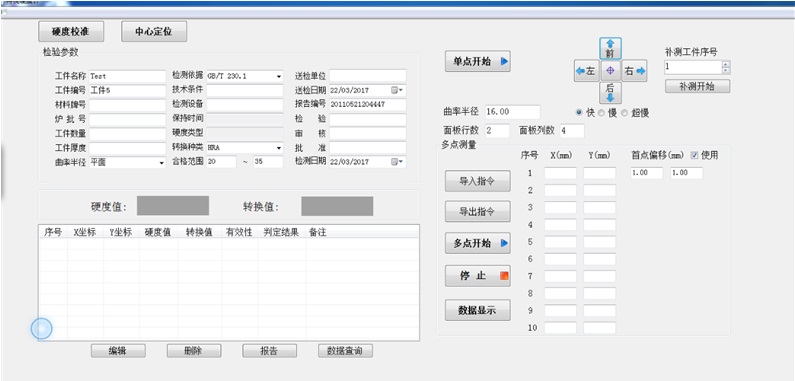Click the 技术条件 input field

click(x=244, y=90)
